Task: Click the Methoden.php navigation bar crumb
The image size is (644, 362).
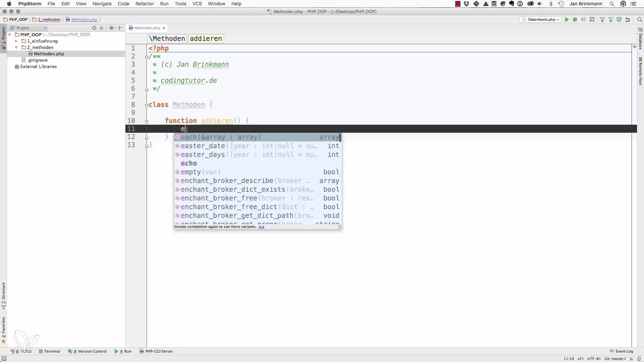Action: click(82, 19)
